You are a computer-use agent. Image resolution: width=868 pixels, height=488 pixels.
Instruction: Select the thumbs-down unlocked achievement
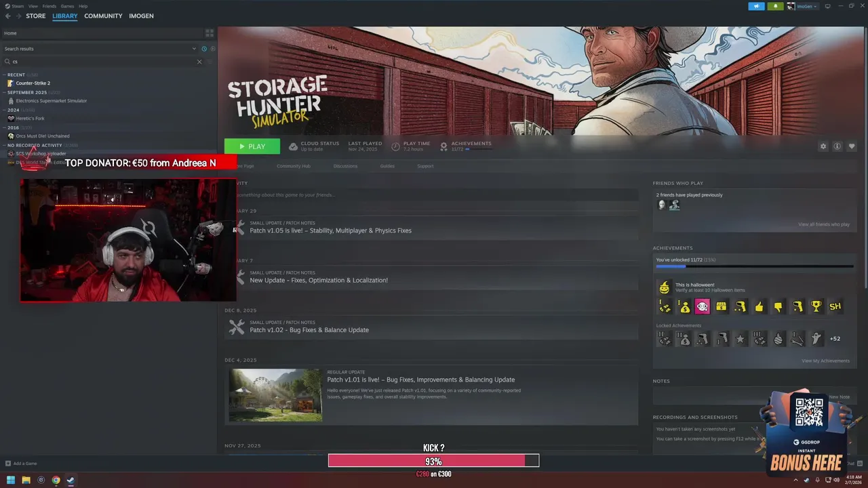point(778,306)
